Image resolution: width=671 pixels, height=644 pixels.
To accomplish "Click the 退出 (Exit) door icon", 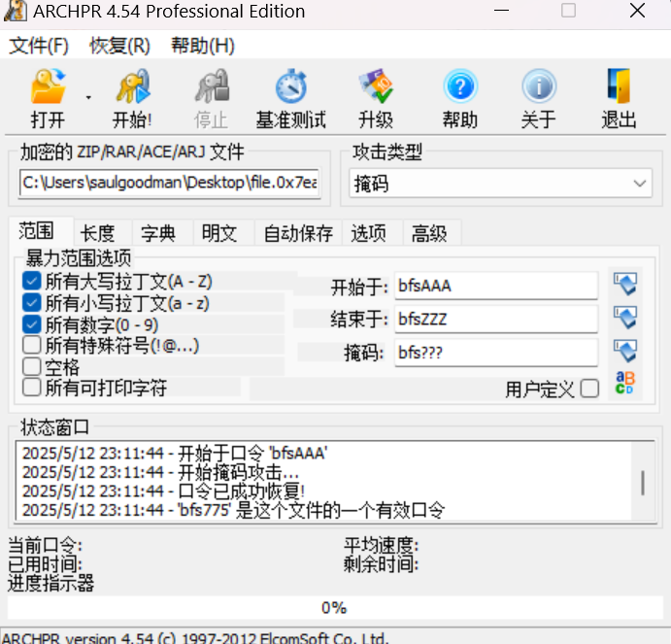I will [619, 86].
